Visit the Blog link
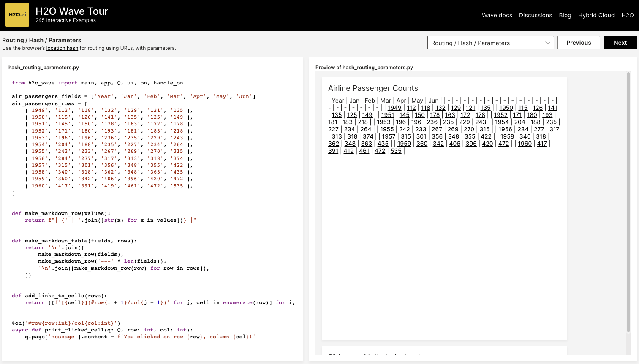The image size is (639, 364). click(x=565, y=15)
